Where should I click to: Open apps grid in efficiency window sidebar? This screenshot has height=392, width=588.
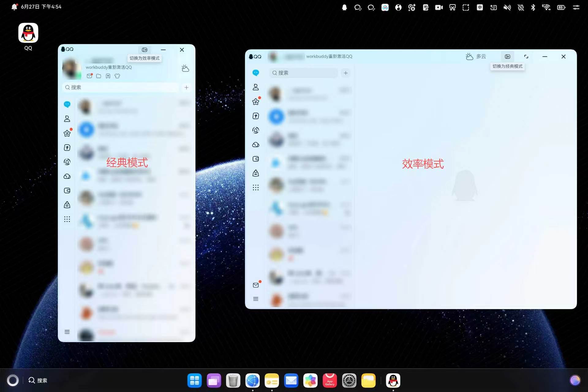coord(256,187)
